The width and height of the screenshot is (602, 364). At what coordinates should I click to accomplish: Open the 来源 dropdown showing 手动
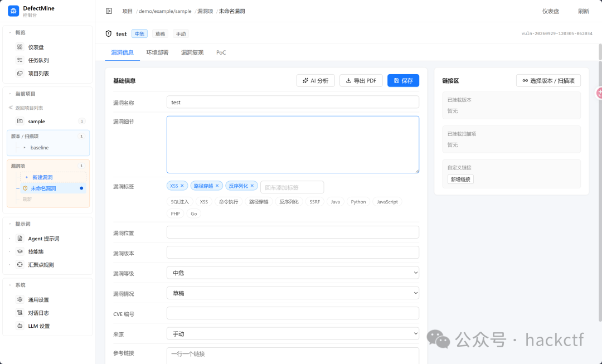(293, 334)
